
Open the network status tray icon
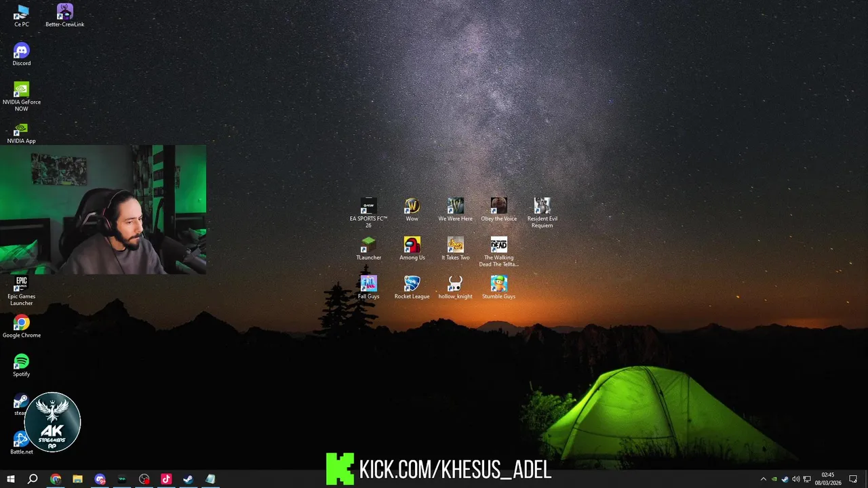pyautogui.click(x=806, y=479)
